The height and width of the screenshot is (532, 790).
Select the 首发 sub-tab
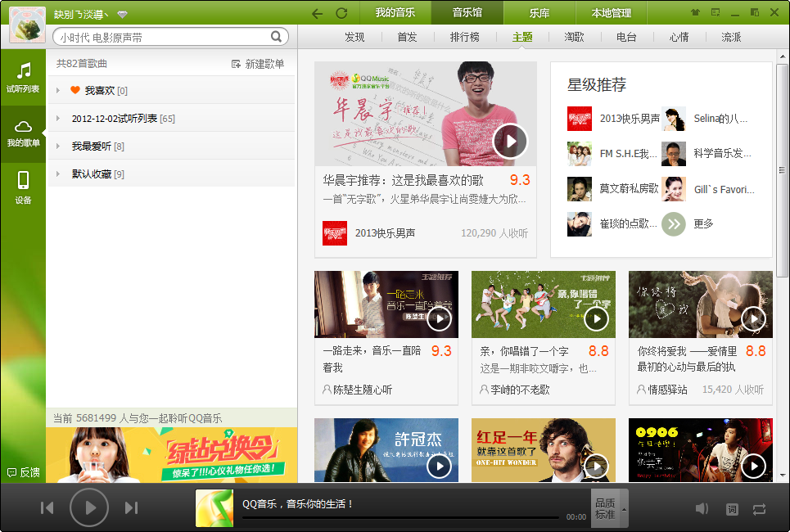click(x=407, y=37)
